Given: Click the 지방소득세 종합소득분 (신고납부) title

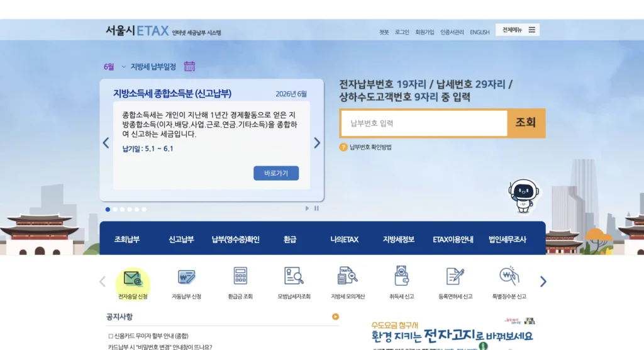Looking at the screenshot, I should point(172,93).
